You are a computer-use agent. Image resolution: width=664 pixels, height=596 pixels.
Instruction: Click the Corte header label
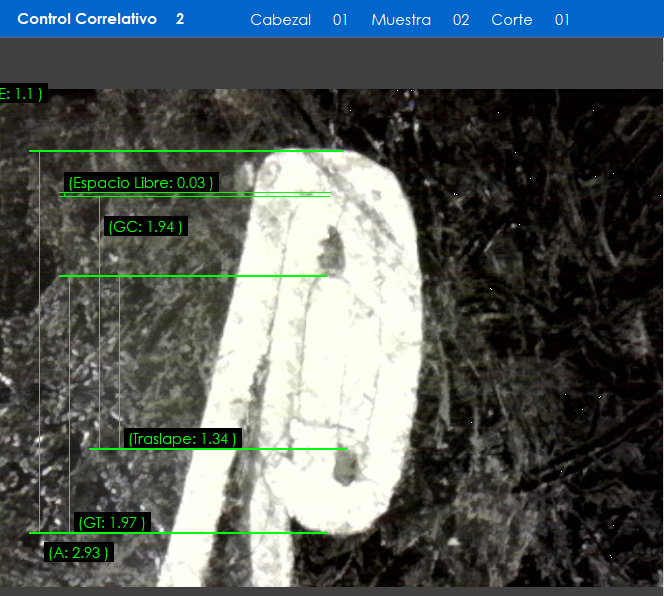coord(512,20)
